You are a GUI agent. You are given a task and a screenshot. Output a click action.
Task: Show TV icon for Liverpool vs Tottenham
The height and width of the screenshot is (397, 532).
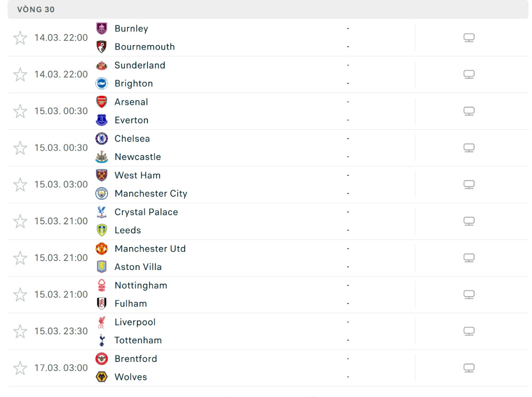[469, 331]
